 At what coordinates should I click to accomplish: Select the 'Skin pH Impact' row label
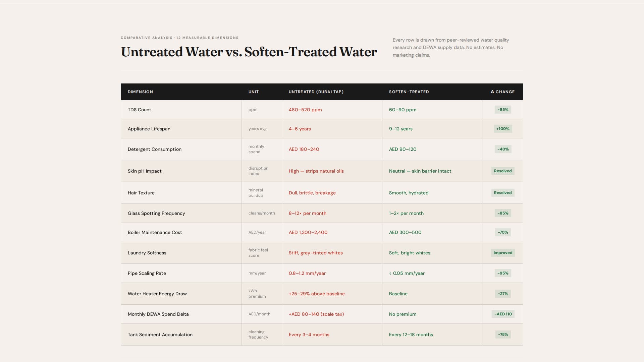(145, 171)
